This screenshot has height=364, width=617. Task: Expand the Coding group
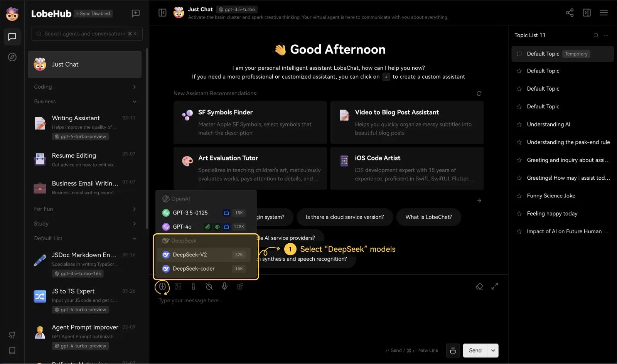point(85,87)
